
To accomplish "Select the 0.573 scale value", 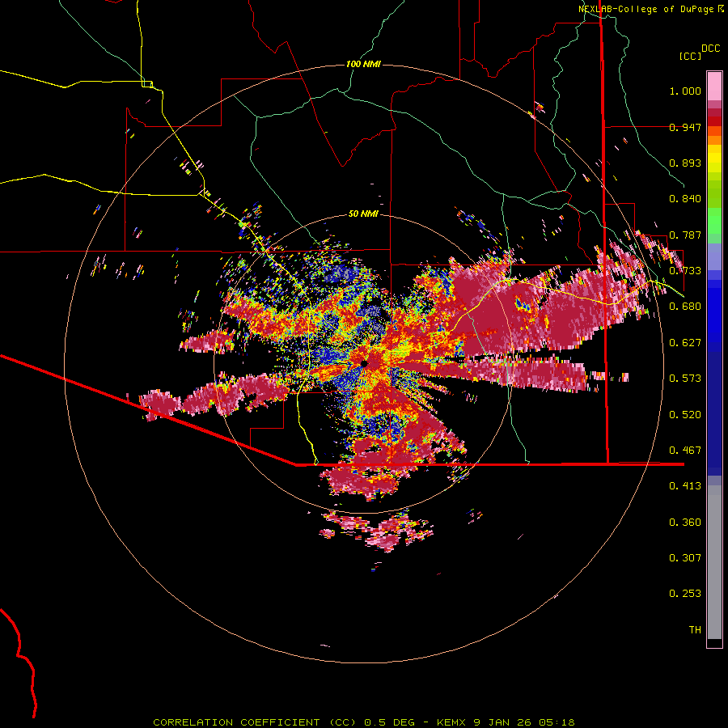I will [685, 379].
